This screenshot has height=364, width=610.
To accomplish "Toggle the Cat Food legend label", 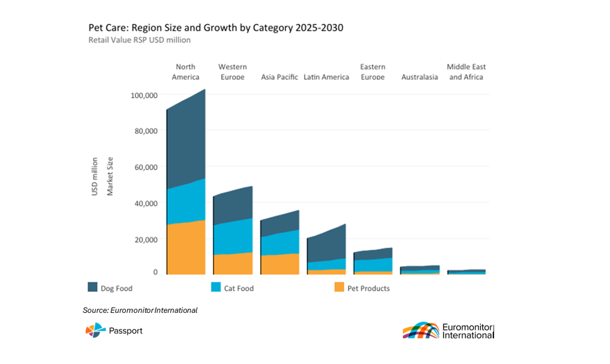I will (x=239, y=288).
